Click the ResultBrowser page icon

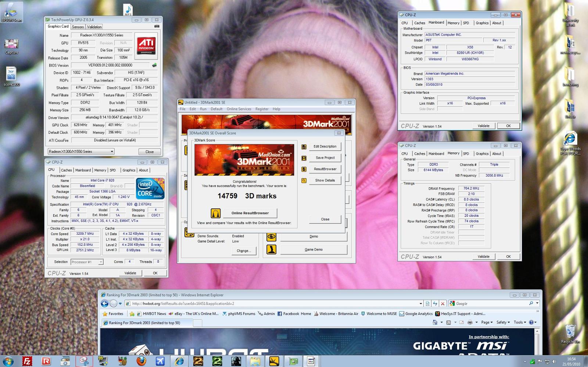304,169
